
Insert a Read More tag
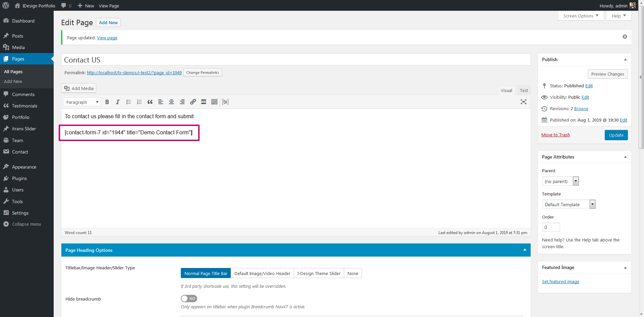tap(204, 102)
